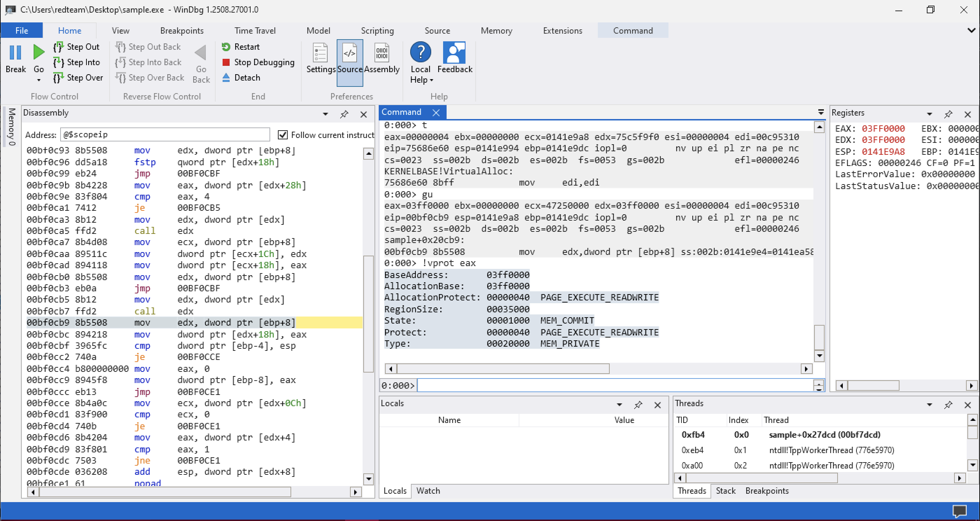This screenshot has width=980, height=521.
Task: Open the Time Travel ribbon tab
Action: click(255, 30)
